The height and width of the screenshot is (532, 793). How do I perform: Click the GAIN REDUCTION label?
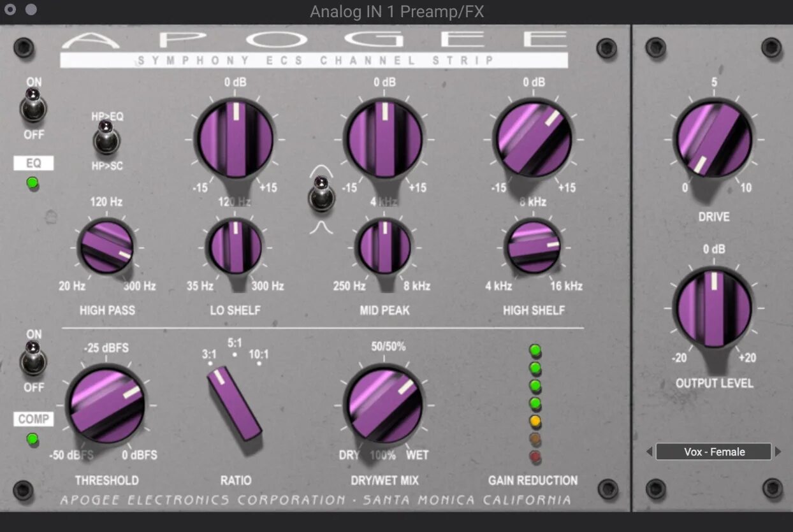tap(533, 480)
